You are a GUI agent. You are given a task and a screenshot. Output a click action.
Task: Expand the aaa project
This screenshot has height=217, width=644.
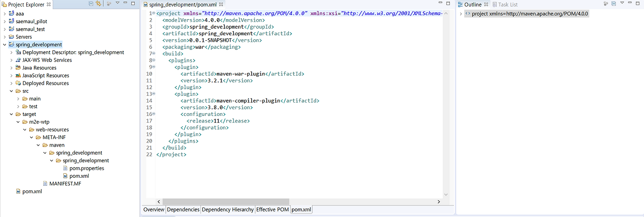click(5, 14)
